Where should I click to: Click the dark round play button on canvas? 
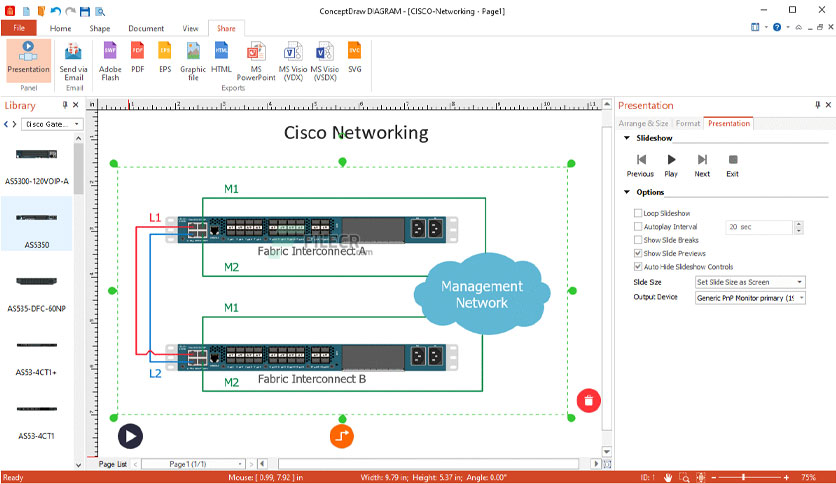point(130,436)
